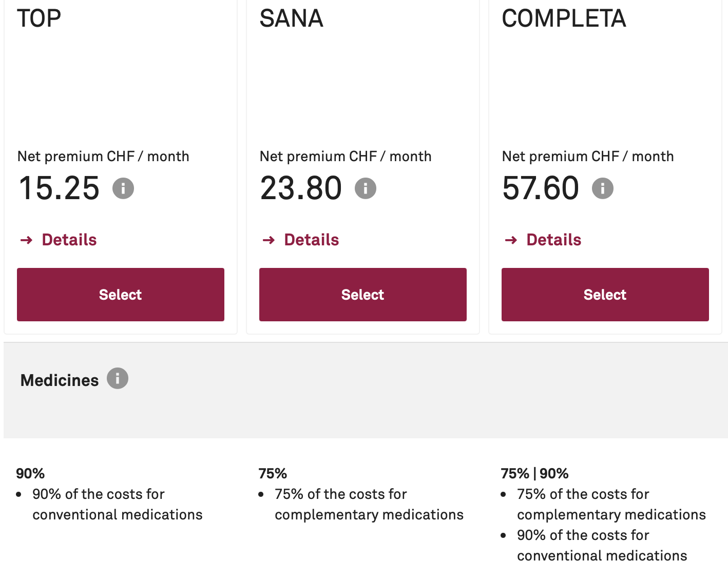Viewport: 728px width, 580px height.
Task: Choose the SANA plan Select button
Action: (363, 295)
